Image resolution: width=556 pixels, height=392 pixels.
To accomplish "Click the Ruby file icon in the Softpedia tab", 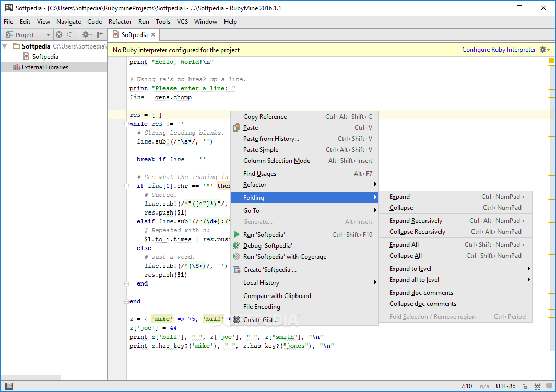I will pos(115,34).
